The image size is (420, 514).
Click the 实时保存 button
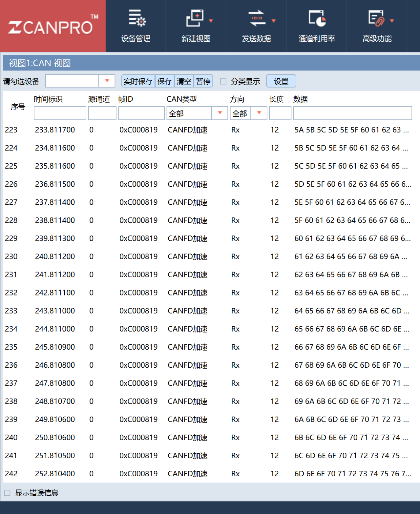138,81
